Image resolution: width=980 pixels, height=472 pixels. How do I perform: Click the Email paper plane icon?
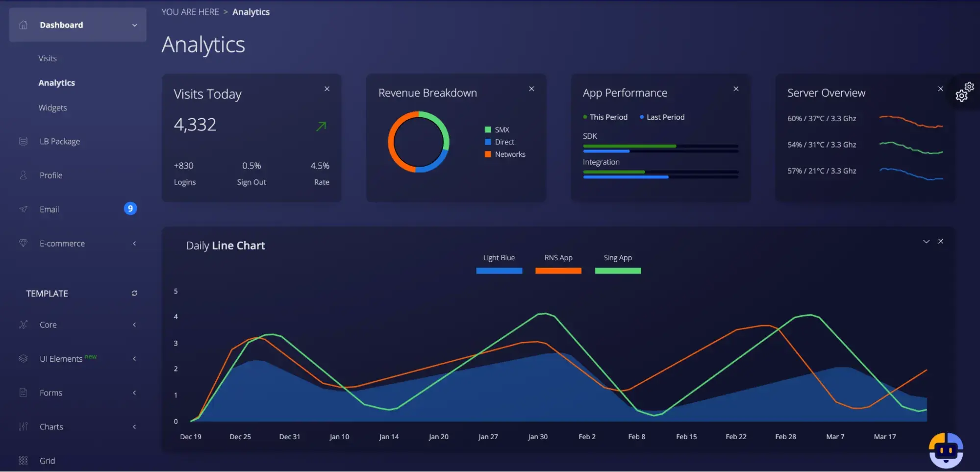click(x=23, y=209)
